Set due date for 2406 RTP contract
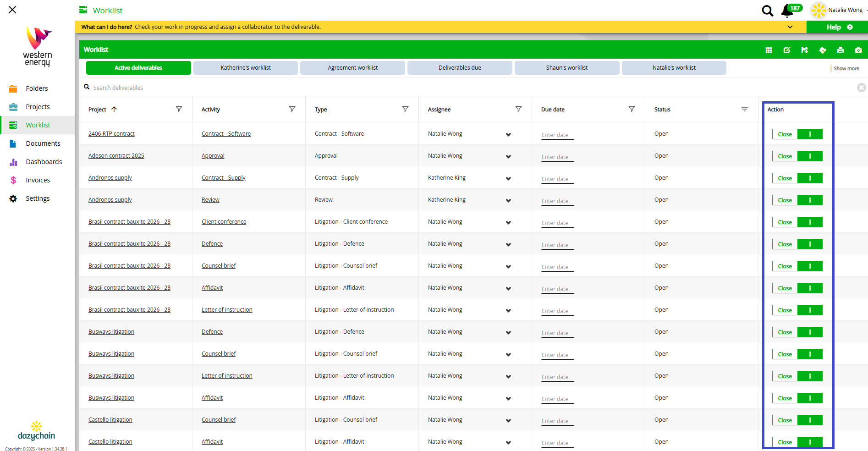 point(557,135)
